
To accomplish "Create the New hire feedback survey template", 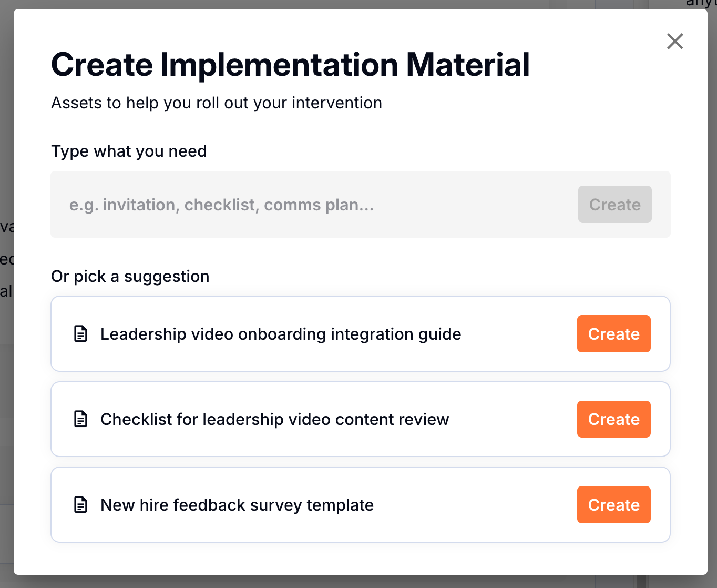I will tap(613, 505).
